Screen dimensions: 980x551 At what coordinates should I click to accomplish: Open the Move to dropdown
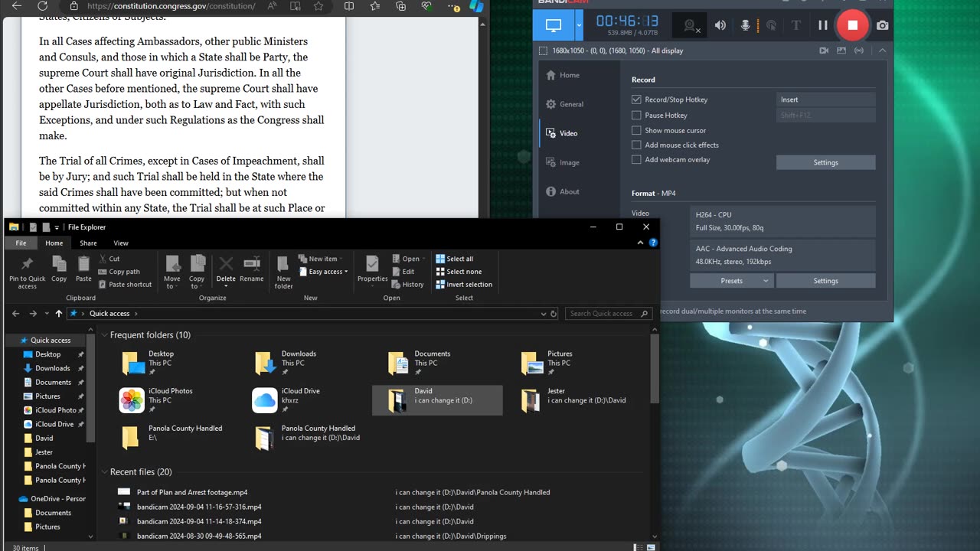(x=172, y=272)
